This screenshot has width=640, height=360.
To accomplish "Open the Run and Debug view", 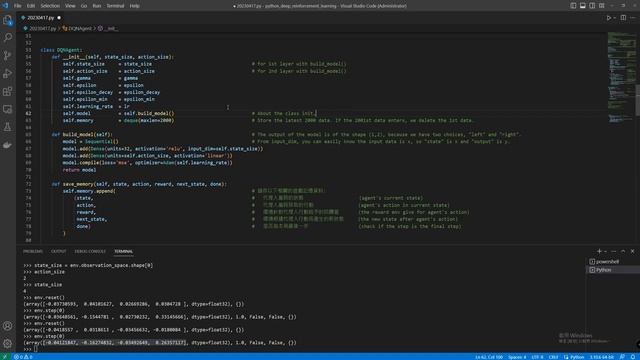I will [x=8, y=73].
